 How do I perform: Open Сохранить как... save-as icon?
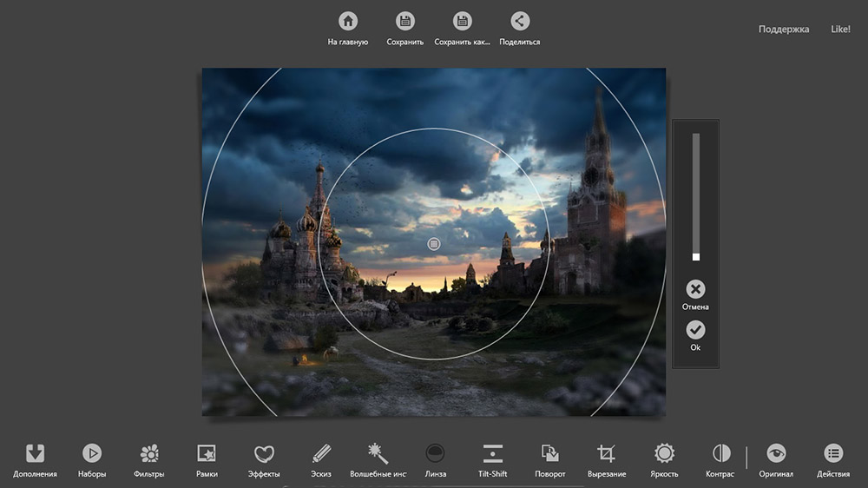[462, 21]
